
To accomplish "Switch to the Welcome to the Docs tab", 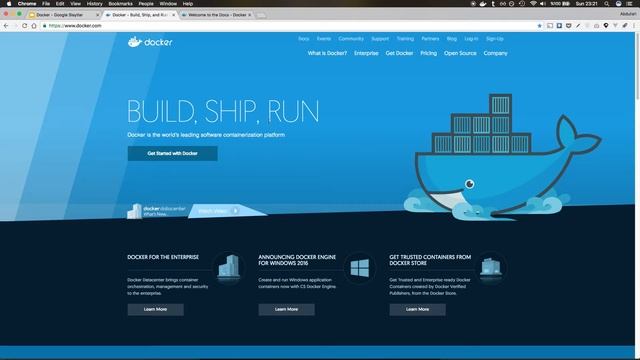I will coord(216,15).
